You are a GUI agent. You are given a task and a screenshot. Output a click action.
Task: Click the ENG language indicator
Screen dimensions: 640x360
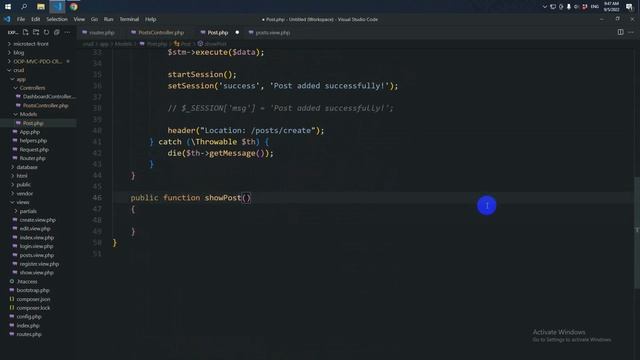coord(595,7)
